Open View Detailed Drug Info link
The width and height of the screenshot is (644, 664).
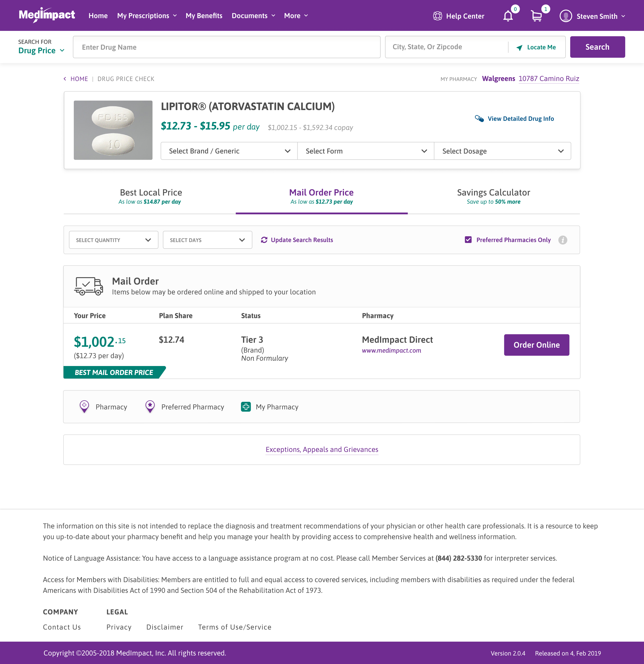tap(521, 119)
